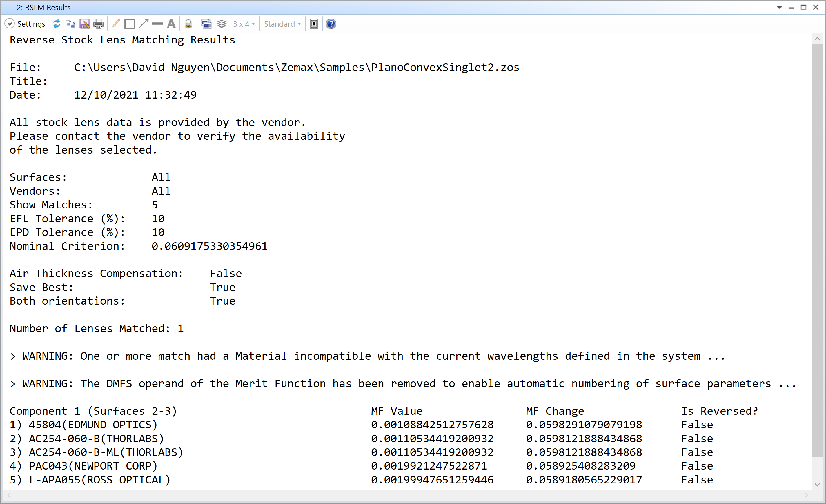Refresh the RSLM results window
Image resolution: width=826 pixels, height=504 pixels.
coord(57,24)
